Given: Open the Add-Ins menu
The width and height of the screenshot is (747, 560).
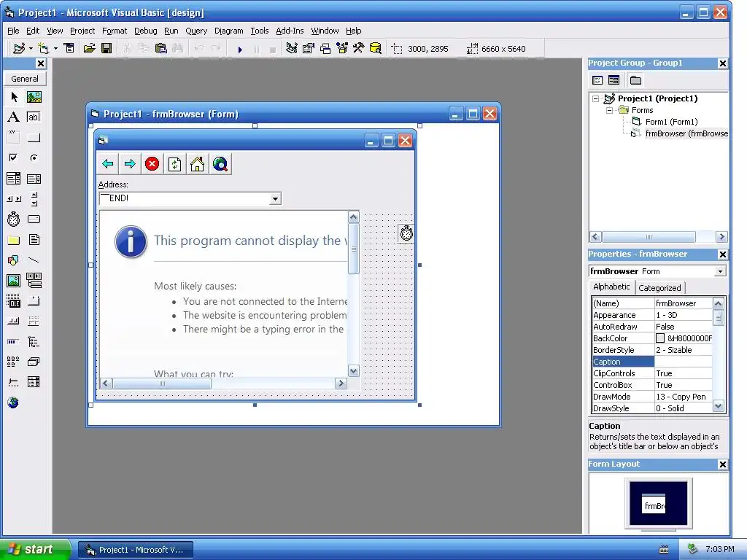Looking at the screenshot, I should [290, 31].
